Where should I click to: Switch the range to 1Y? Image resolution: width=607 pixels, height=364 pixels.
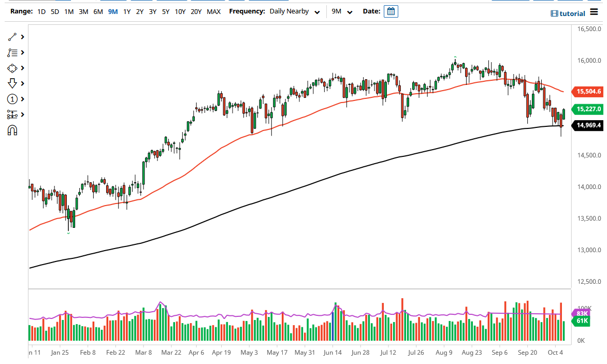click(x=127, y=11)
